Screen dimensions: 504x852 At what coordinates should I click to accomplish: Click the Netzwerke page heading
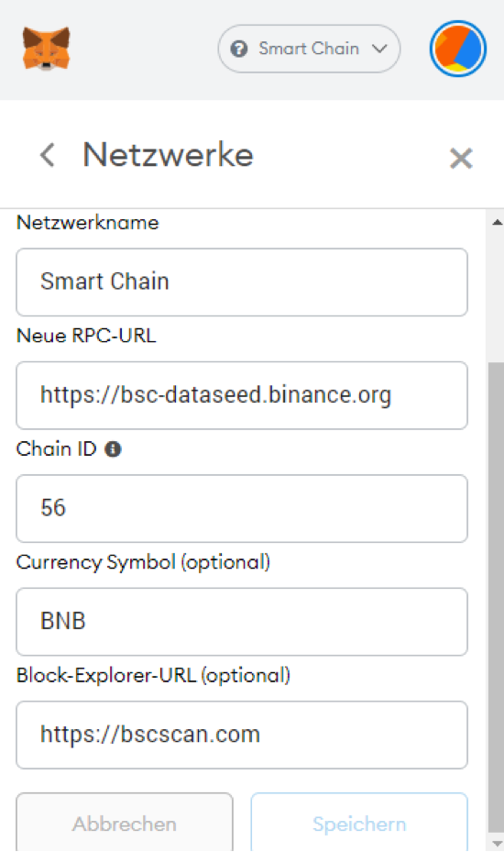(168, 155)
